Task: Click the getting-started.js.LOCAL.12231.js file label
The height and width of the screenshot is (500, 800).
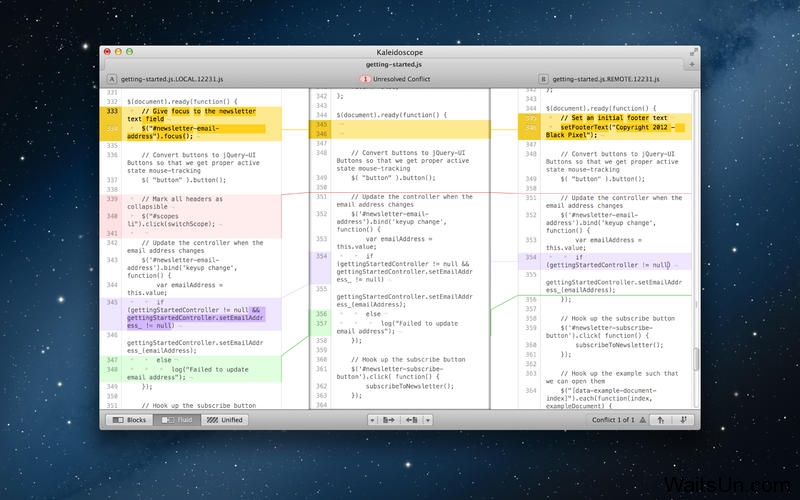Action: coord(172,78)
